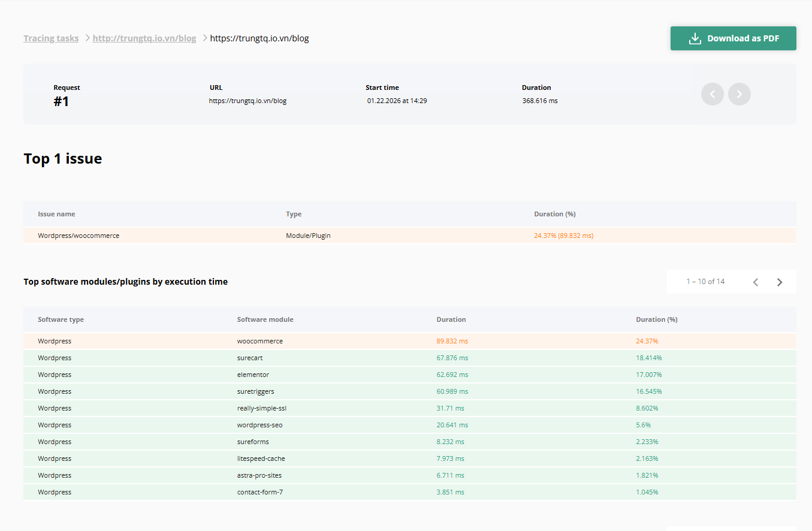
Task: Select the Wordpress/woocommerce issue row name
Action: tap(79, 236)
